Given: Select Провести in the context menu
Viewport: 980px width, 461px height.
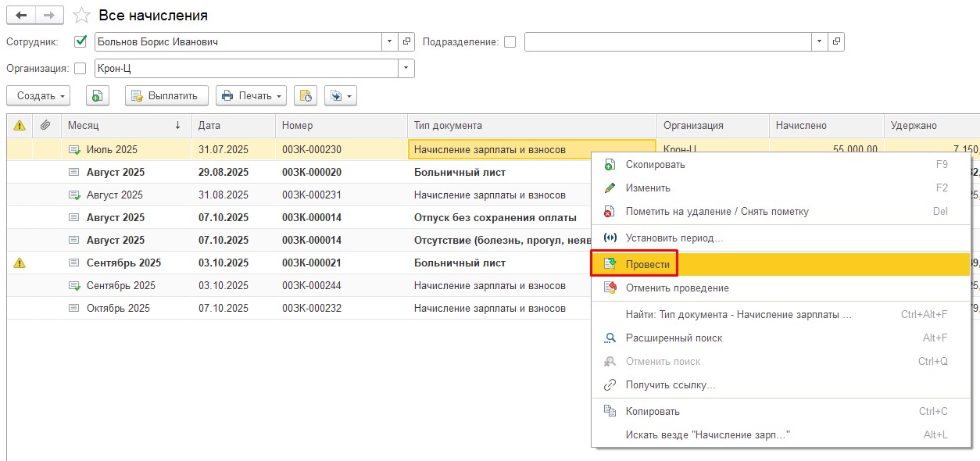Looking at the screenshot, I should tap(647, 265).
